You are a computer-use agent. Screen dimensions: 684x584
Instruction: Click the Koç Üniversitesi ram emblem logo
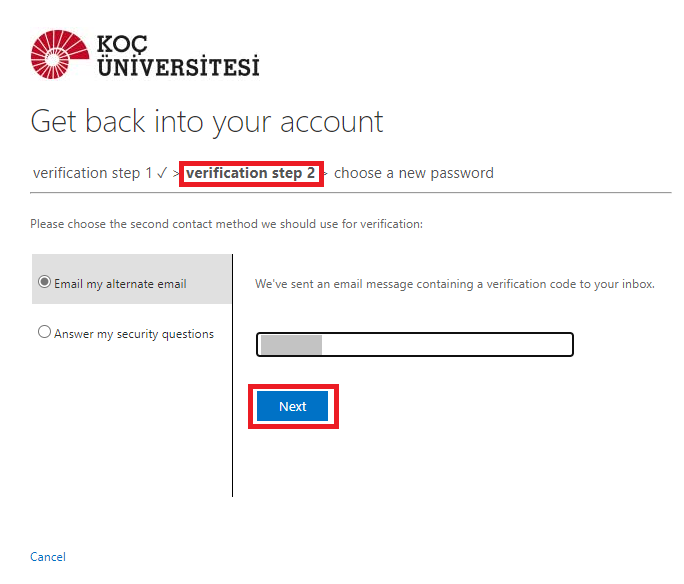59,54
